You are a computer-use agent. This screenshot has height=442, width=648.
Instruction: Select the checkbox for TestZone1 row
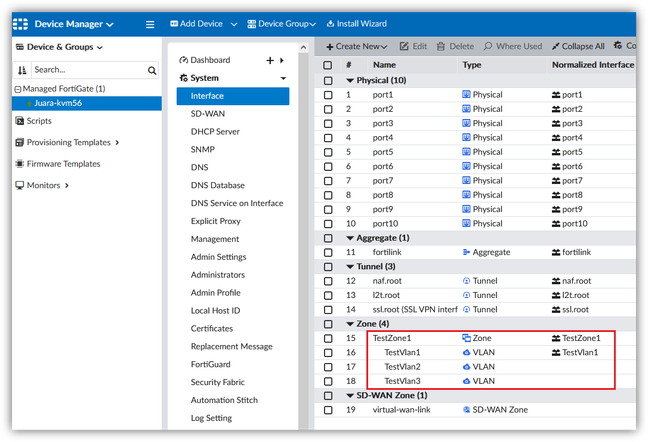click(327, 339)
